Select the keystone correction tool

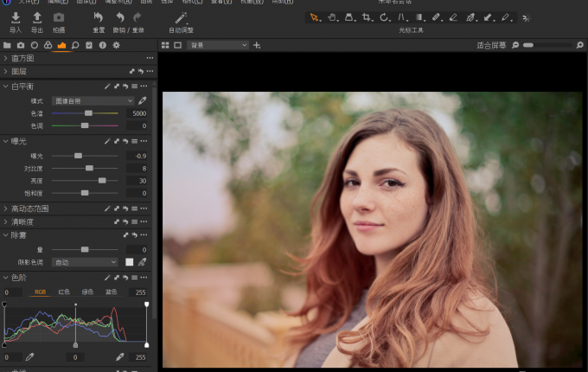click(401, 17)
